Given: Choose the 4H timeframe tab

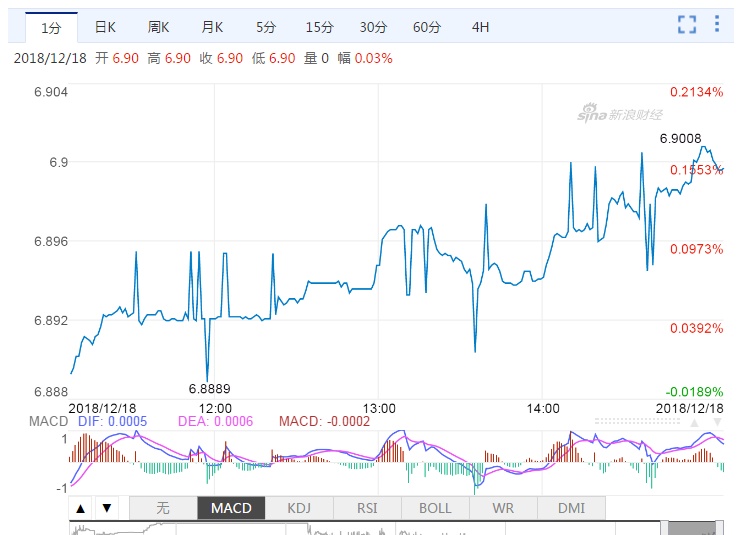Looking at the screenshot, I should [480, 27].
